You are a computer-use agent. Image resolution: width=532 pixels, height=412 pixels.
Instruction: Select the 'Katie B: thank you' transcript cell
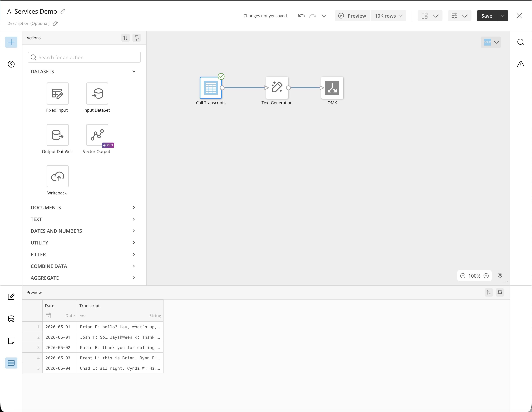120,347
